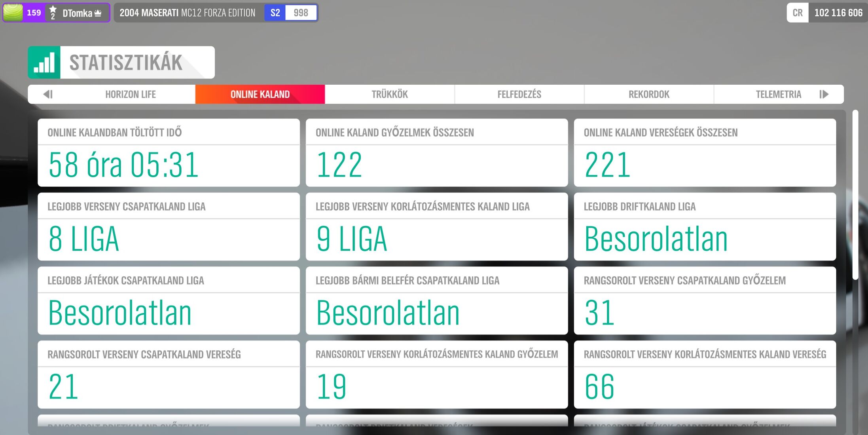Screen dimensions: 868x435
Task: Click Besorolatlan under Bármi Belefér Csapatkaland Liga
Action: click(x=388, y=313)
